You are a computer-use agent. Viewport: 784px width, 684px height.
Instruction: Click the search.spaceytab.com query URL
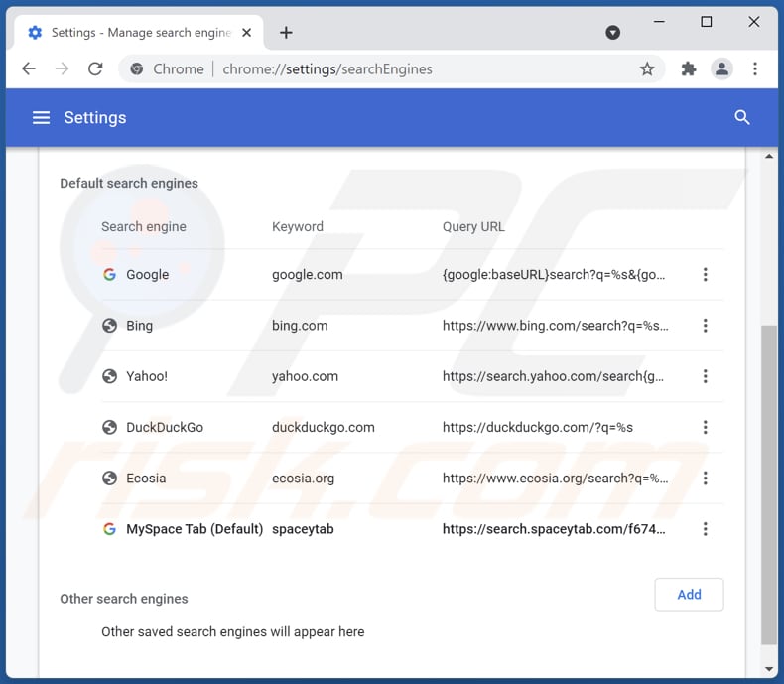(x=554, y=529)
